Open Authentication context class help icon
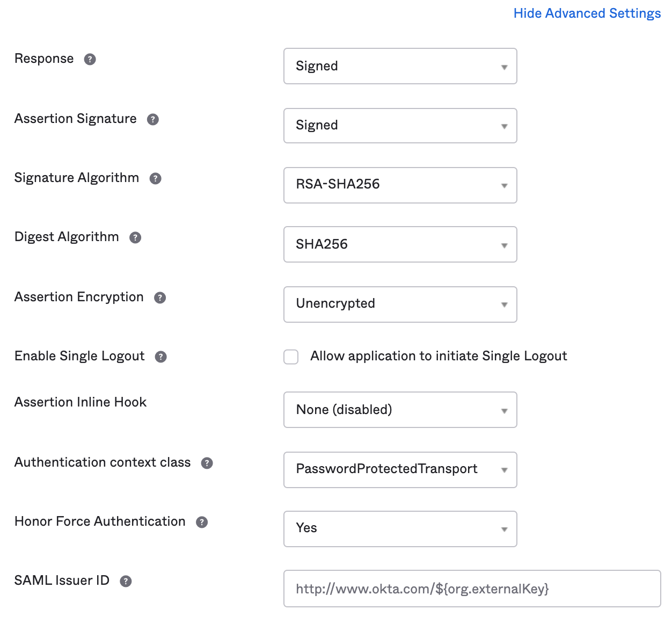Image resolution: width=672 pixels, height=624 pixels. pyautogui.click(x=207, y=463)
